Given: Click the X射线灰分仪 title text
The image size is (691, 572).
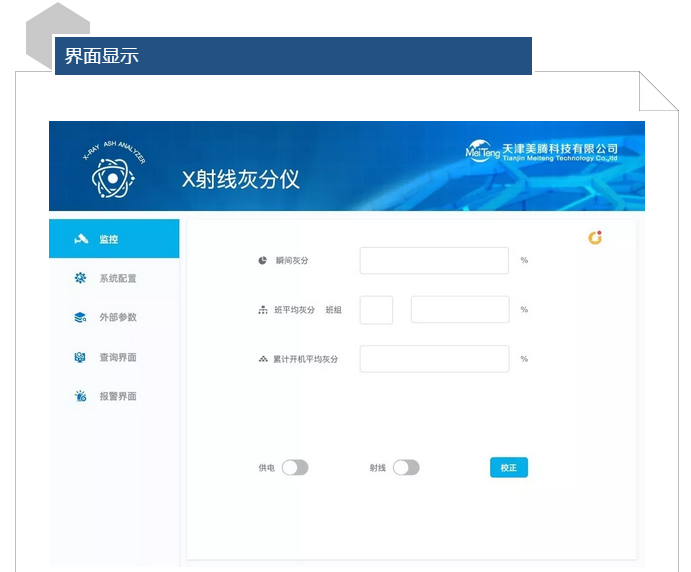Looking at the screenshot, I should click(241, 179).
